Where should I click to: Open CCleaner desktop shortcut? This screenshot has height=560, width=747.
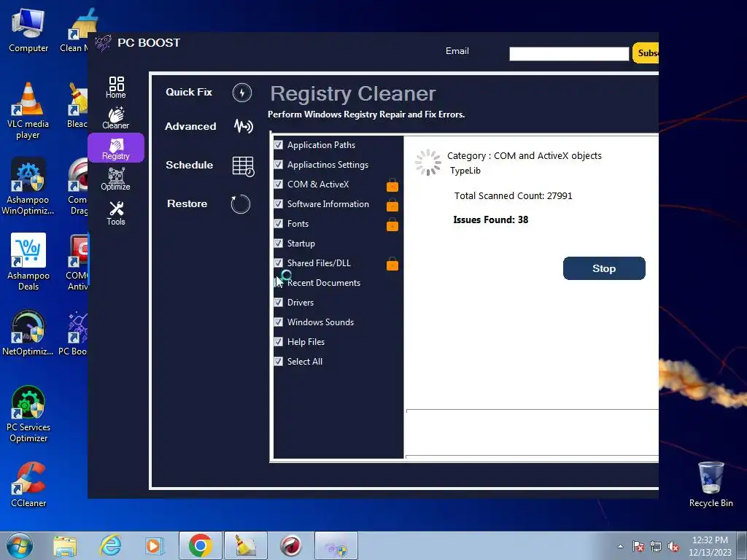tap(28, 485)
